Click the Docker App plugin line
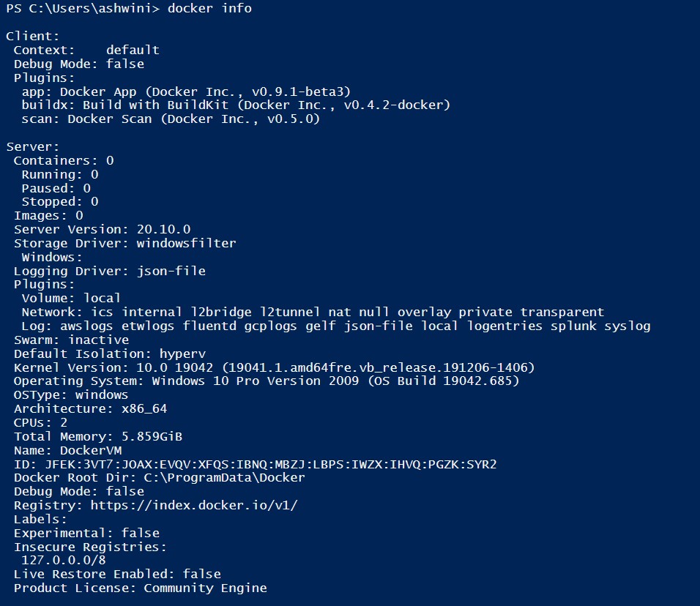The image size is (700, 606). point(186,91)
